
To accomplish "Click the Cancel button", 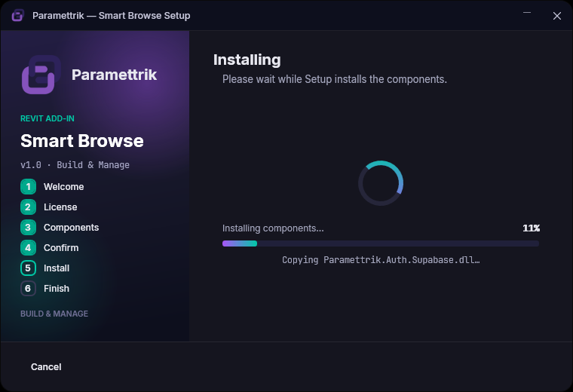I will tap(46, 367).
